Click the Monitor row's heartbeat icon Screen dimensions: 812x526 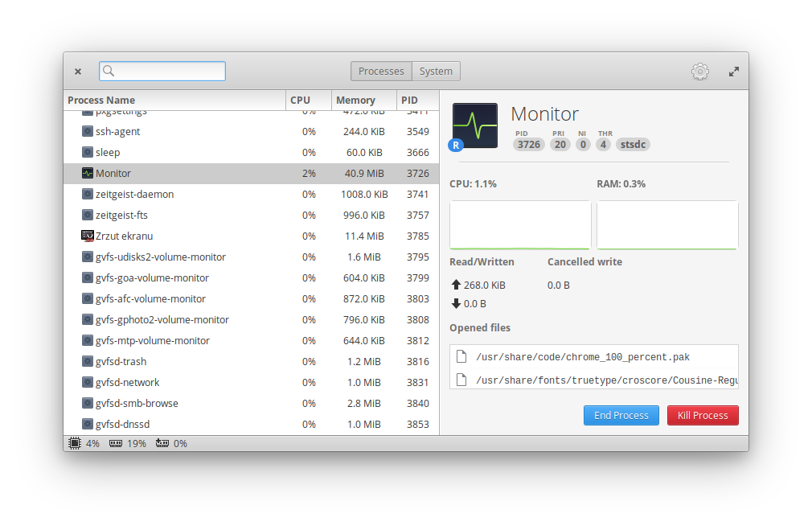[x=88, y=173]
